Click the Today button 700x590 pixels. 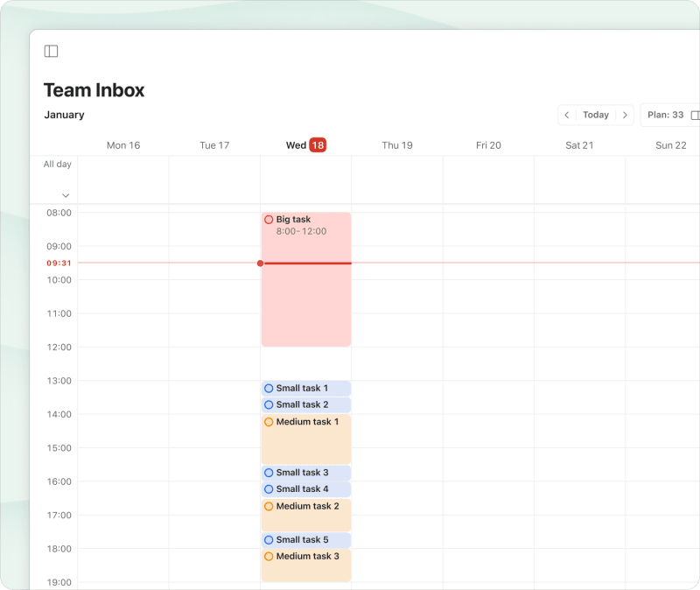pos(596,115)
